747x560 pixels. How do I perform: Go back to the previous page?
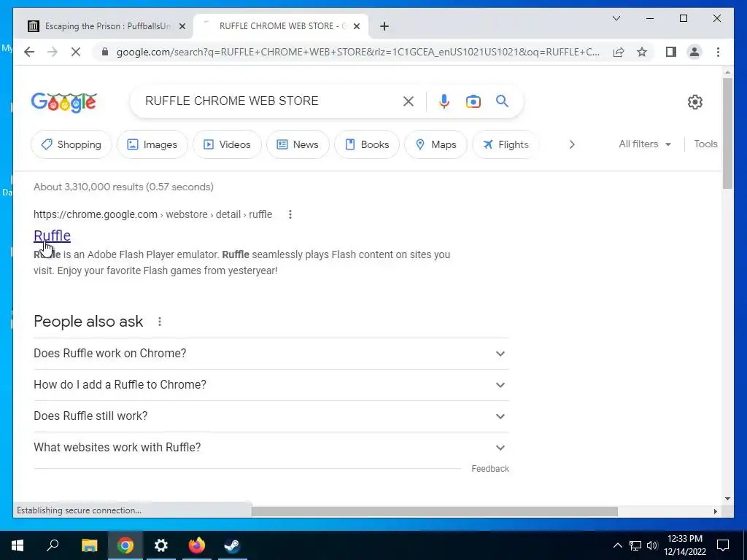pyautogui.click(x=29, y=52)
